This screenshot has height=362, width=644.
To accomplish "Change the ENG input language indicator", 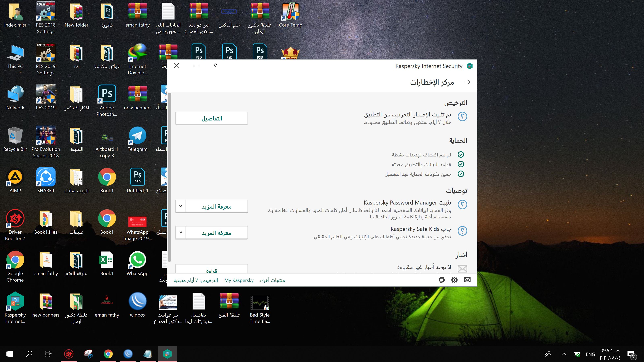I will pyautogui.click(x=590, y=354).
